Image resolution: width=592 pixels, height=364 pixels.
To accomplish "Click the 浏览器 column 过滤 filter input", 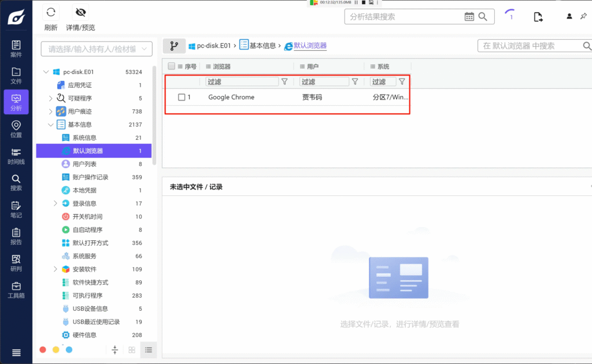I will (242, 81).
